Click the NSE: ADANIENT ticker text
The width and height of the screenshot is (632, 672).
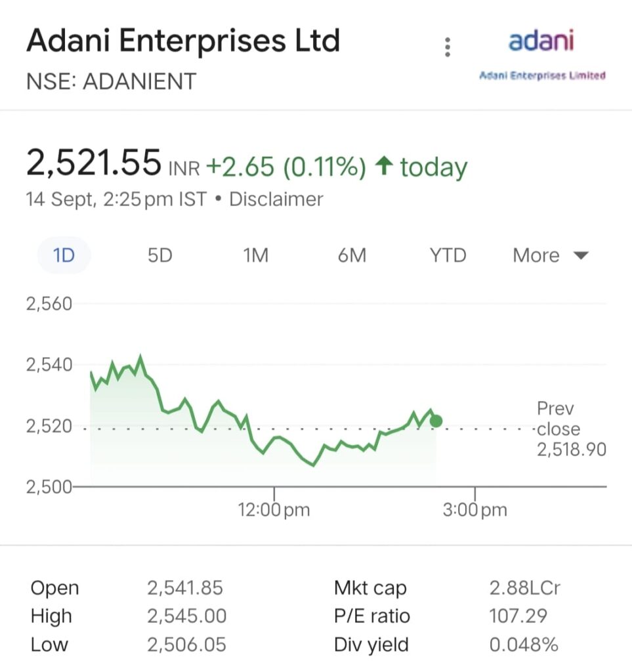pos(111,81)
